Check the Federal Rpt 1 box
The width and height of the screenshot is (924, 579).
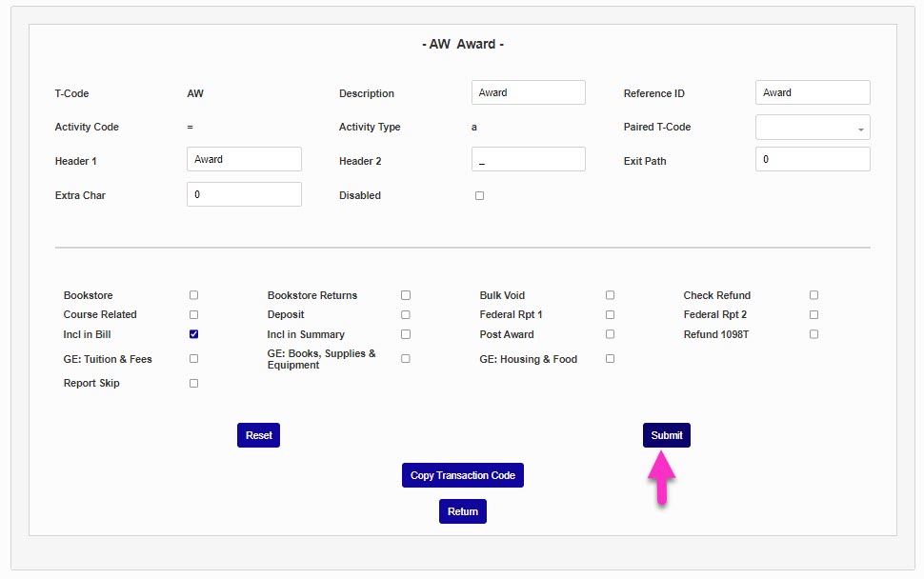[x=610, y=314]
